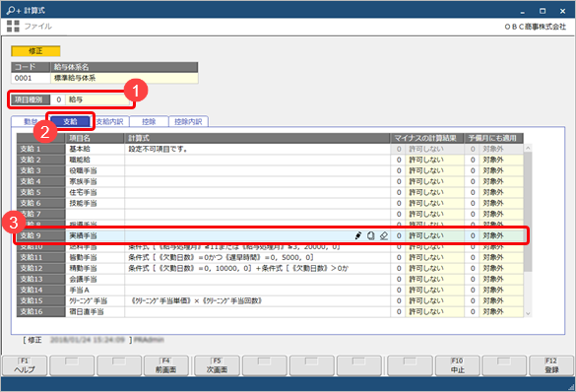The height and width of the screenshot is (392, 576).
Task: Click the 項目名 column header
Action: [95, 138]
